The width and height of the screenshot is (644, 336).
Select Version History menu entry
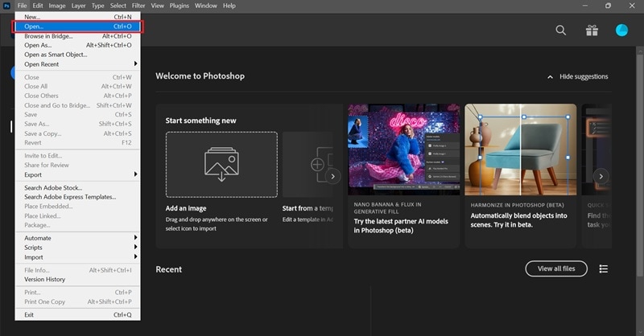point(77,280)
